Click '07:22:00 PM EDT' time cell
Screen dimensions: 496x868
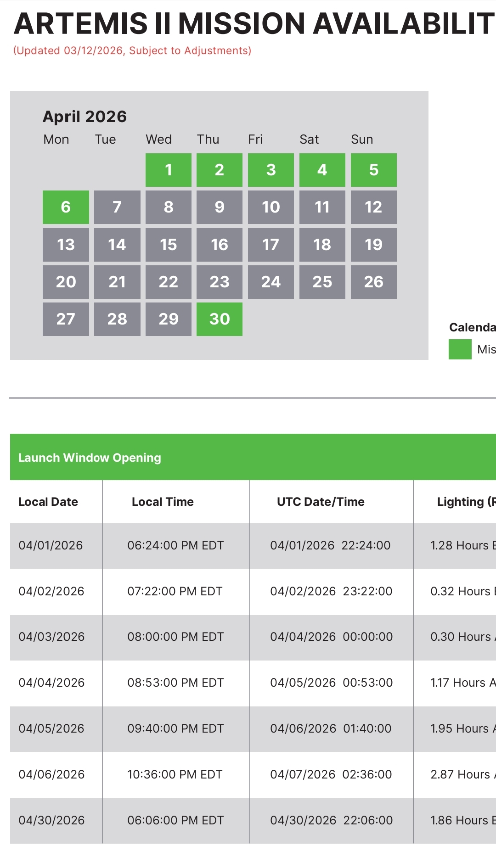tap(175, 591)
